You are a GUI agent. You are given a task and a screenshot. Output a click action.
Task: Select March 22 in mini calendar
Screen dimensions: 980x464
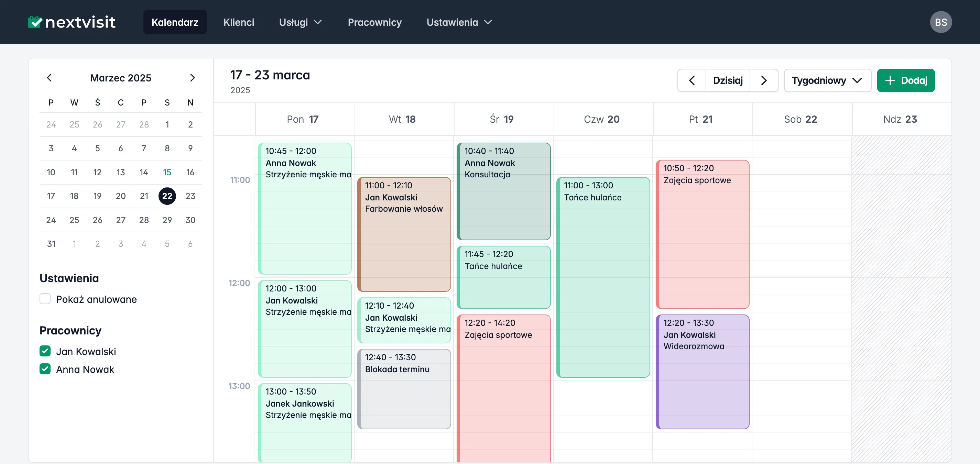(167, 196)
